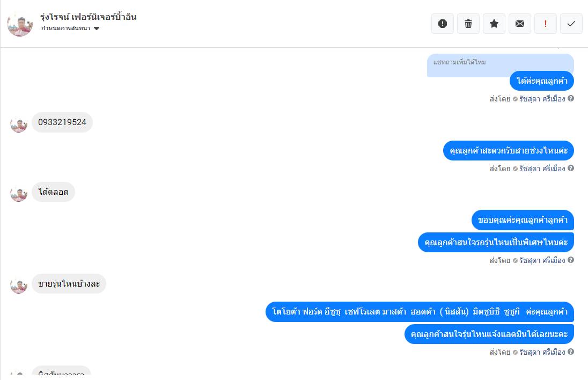Viewport: 588px width, 380px height.
Task: Click the contact name รุ่งโรจน์ เฟอร์นิเจอร์บิ้าอิน
Action: pyautogui.click(x=89, y=17)
